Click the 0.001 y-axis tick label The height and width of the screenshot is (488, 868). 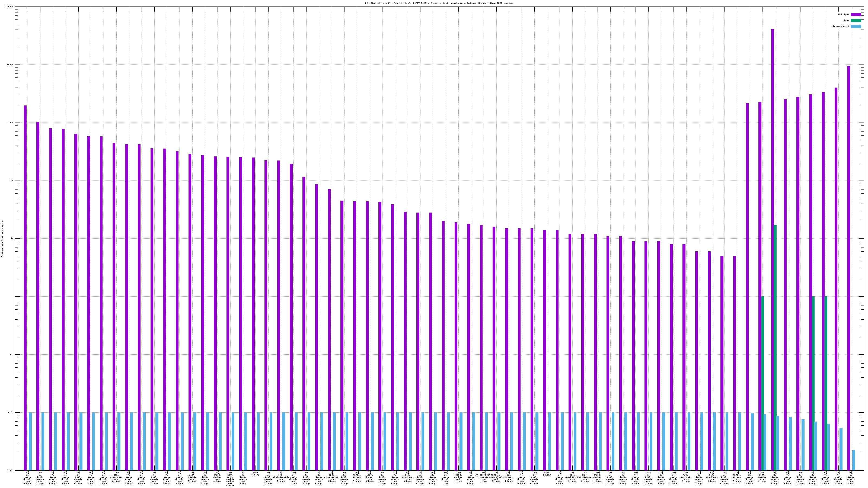(11, 470)
